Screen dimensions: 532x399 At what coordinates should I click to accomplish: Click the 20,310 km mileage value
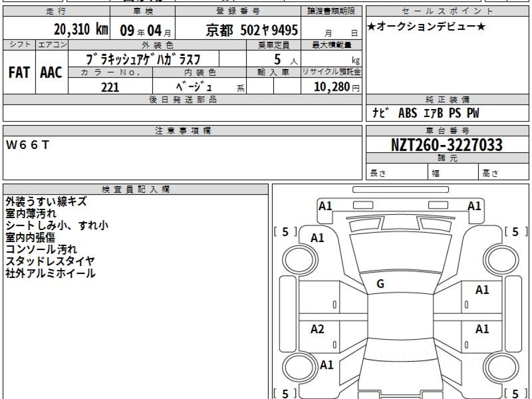(81, 30)
